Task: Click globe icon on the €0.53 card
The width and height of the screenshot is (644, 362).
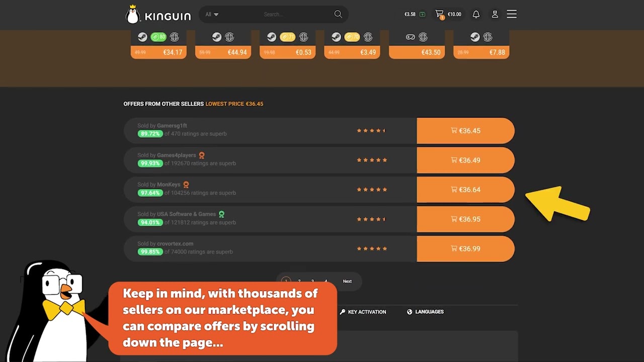Action: (303, 37)
